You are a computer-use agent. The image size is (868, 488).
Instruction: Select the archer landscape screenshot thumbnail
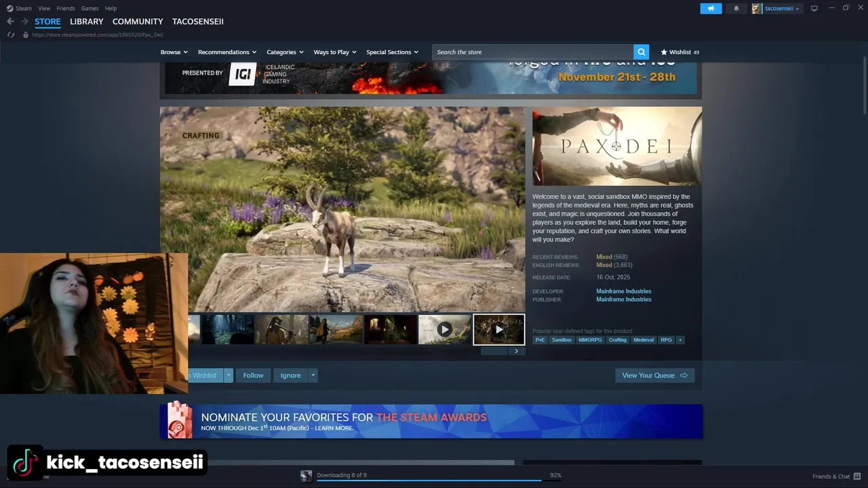(x=336, y=329)
